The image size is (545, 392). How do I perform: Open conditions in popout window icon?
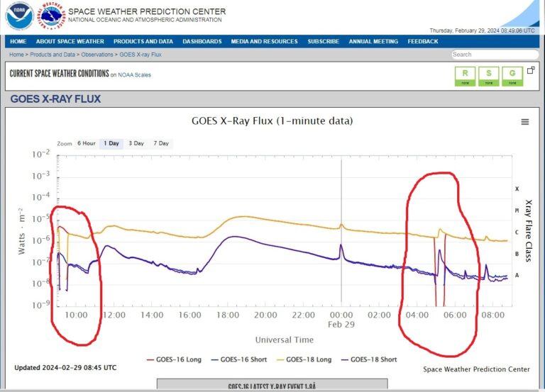(531, 70)
